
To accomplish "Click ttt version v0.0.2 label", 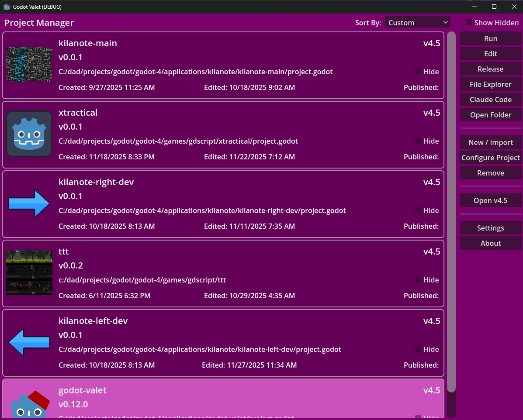I will tap(71, 266).
